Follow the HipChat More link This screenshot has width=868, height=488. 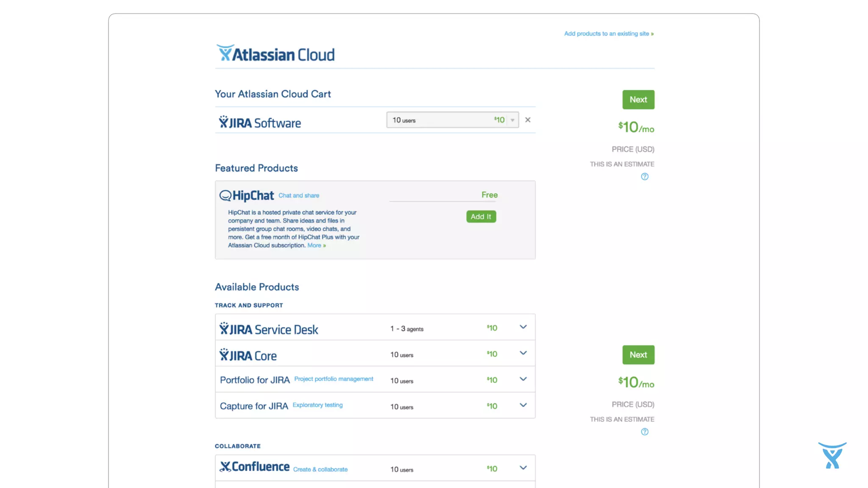click(x=316, y=245)
